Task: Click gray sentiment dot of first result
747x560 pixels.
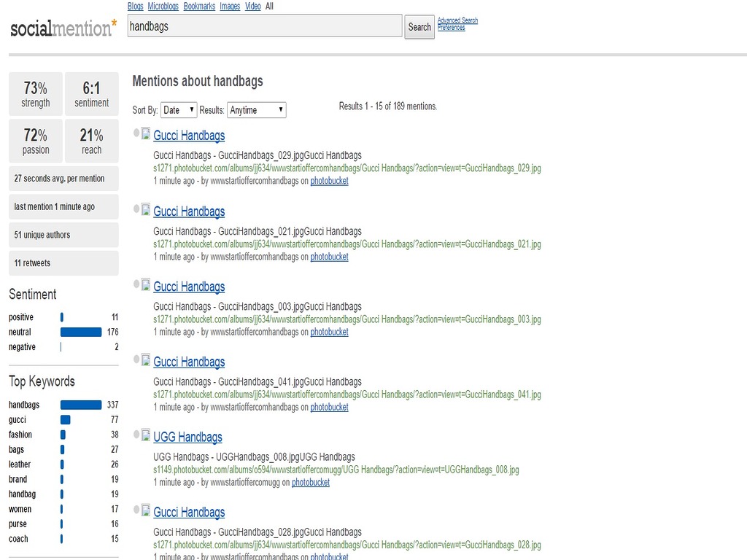Action: click(136, 133)
